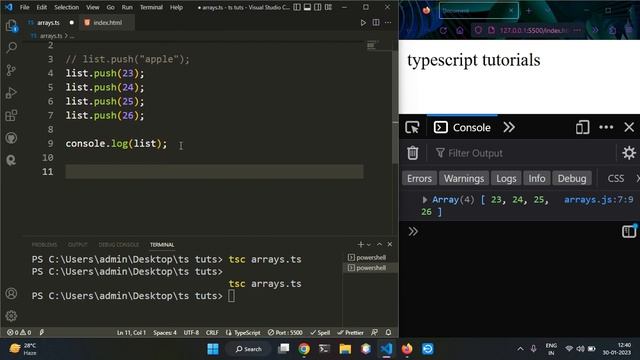Screen dimensions: 640x360
Task: Open the Source Control view in activity bar
Action: coord(11,70)
